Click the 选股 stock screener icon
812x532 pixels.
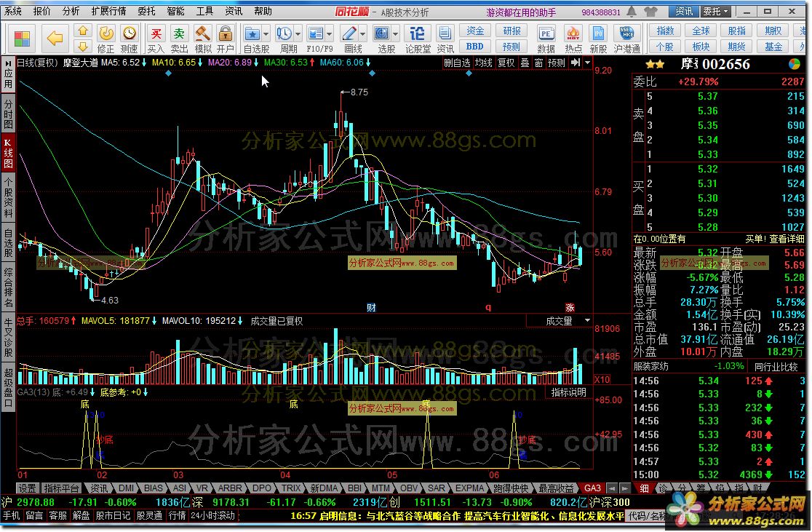[x=382, y=34]
